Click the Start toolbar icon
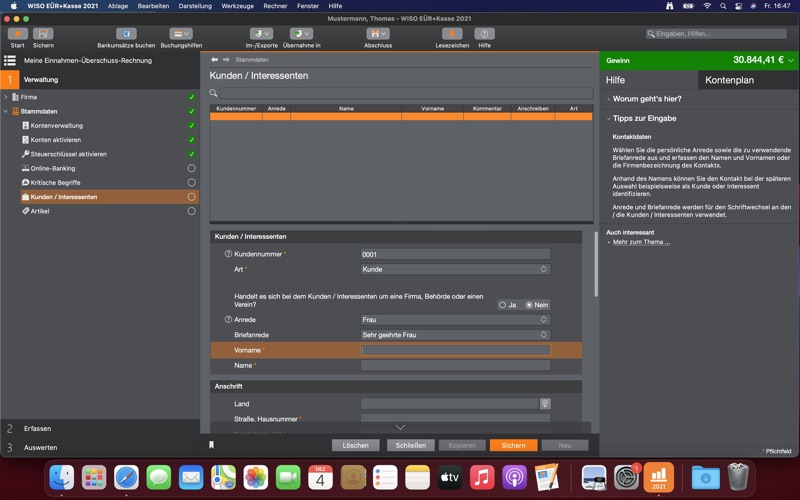Viewport: 800px width, 500px height. tap(17, 34)
